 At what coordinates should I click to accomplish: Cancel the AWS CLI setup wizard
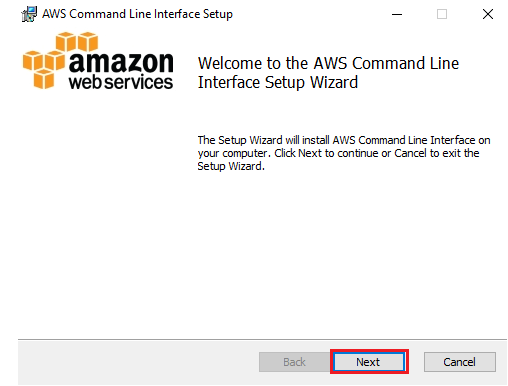point(460,362)
